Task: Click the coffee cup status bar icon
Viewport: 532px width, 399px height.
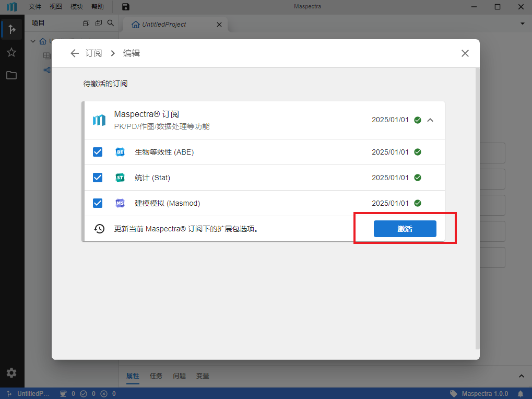Action: [x=64, y=394]
